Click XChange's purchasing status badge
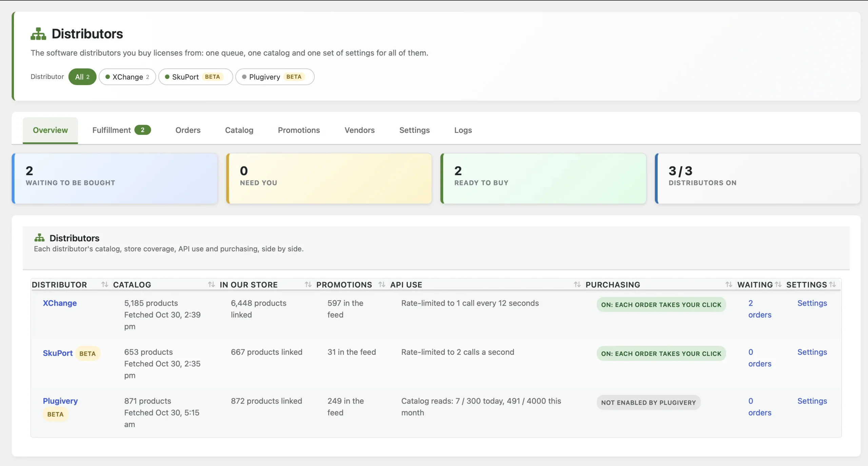Viewport: 868px width, 466px height. click(661, 305)
